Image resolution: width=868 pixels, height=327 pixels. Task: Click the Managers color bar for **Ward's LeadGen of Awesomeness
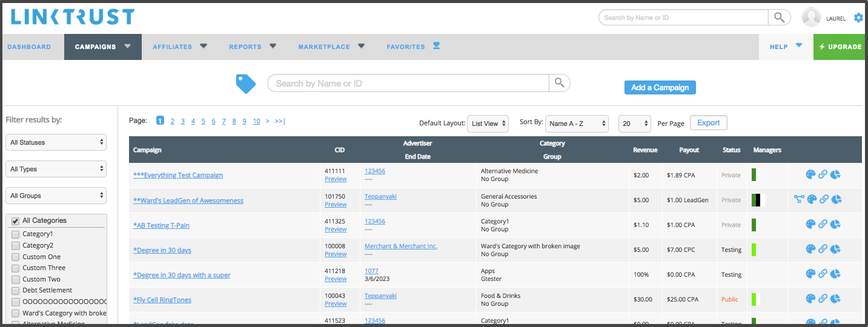click(758, 200)
